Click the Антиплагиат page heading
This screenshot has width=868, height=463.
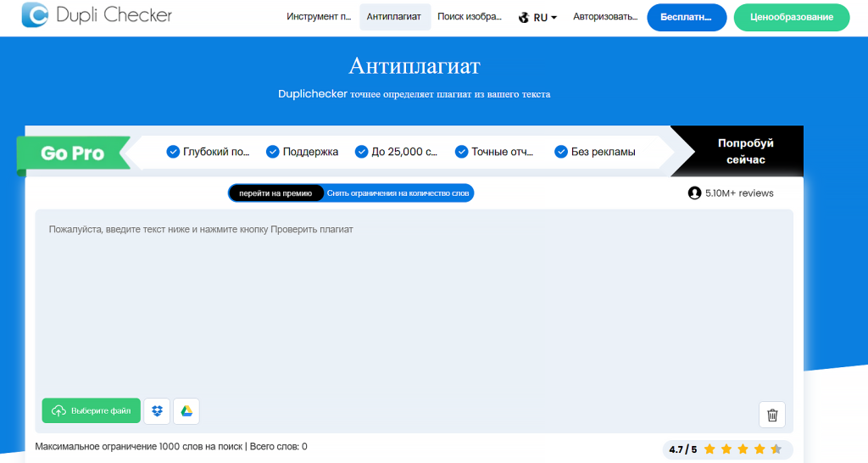[x=414, y=66]
